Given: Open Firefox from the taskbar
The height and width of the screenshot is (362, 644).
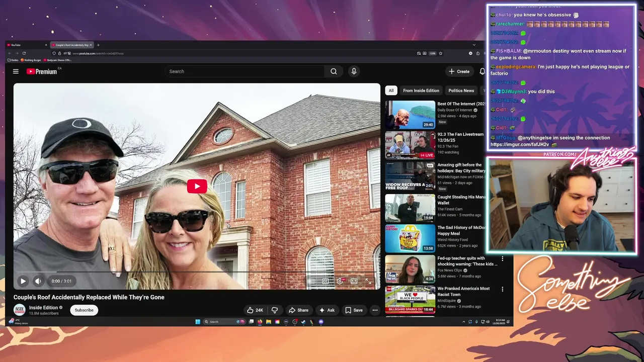Looking at the screenshot, I should click(260, 322).
